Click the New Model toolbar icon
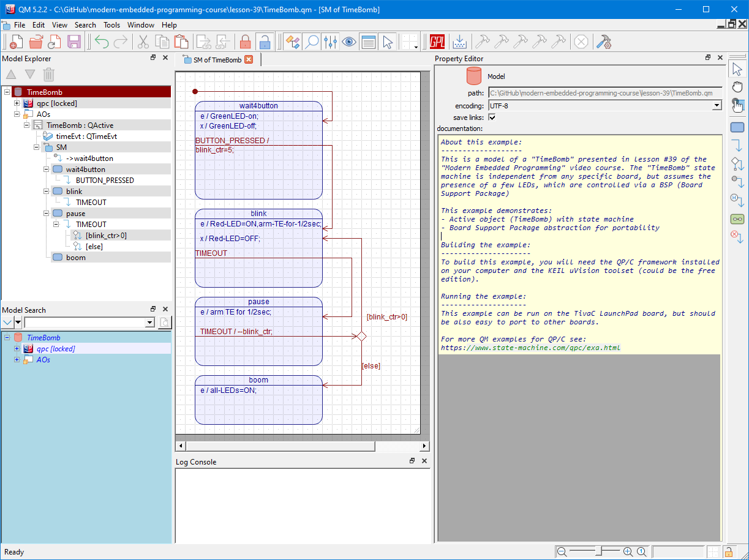The image size is (749, 560). 17,42
